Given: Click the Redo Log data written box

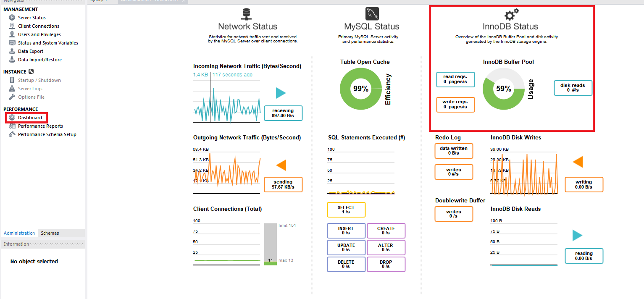Looking at the screenshot, I should pos(454,151).
